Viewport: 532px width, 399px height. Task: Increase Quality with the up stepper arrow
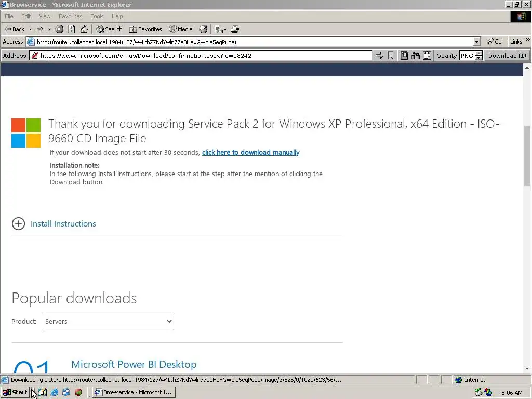[478, 54]
